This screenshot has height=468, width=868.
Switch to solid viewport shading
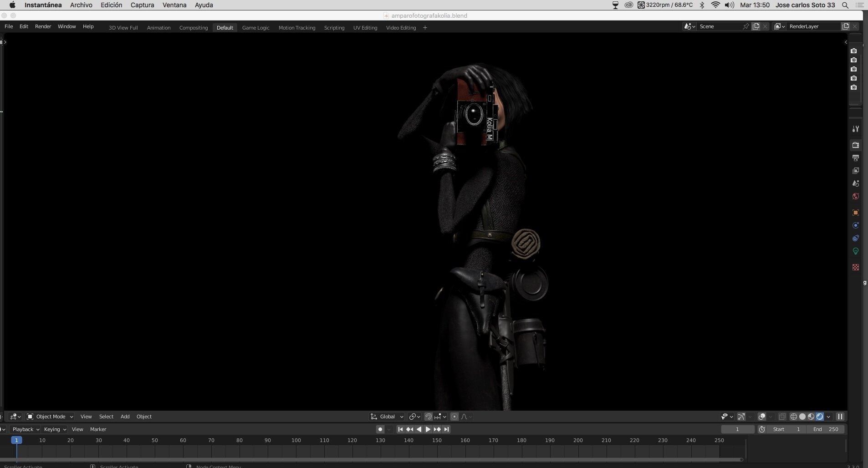coord(802,417)
